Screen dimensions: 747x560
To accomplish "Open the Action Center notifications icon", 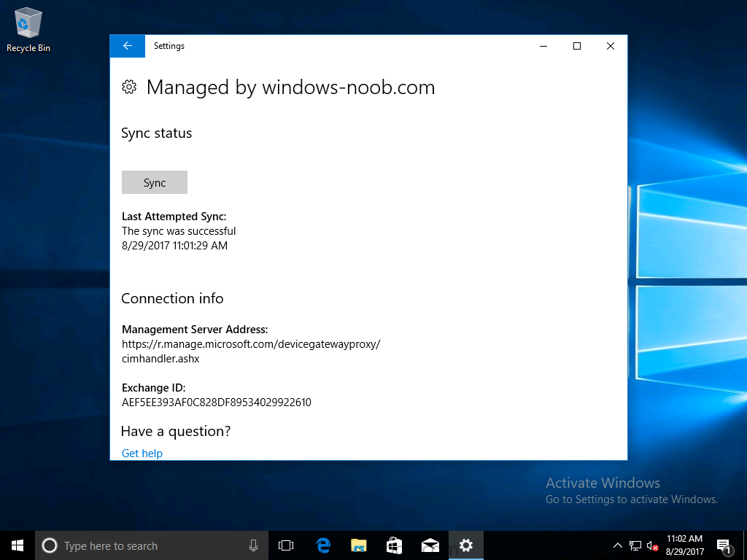I will point(724,545).
